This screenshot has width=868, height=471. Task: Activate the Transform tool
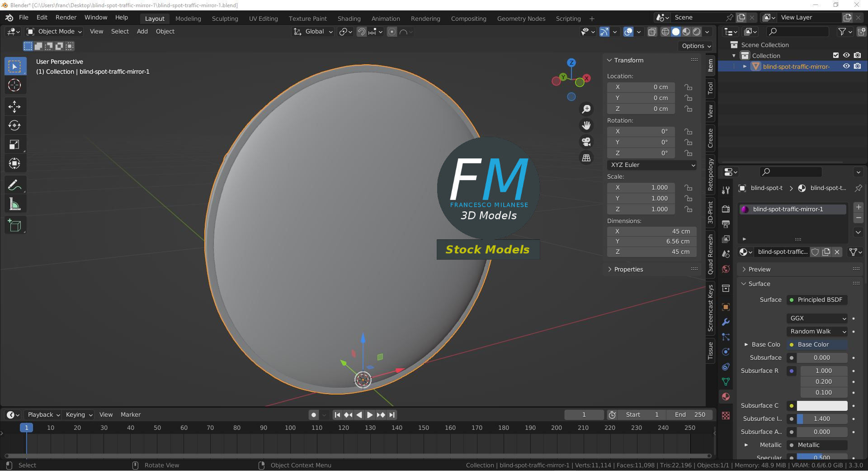(x=14, y=163)
